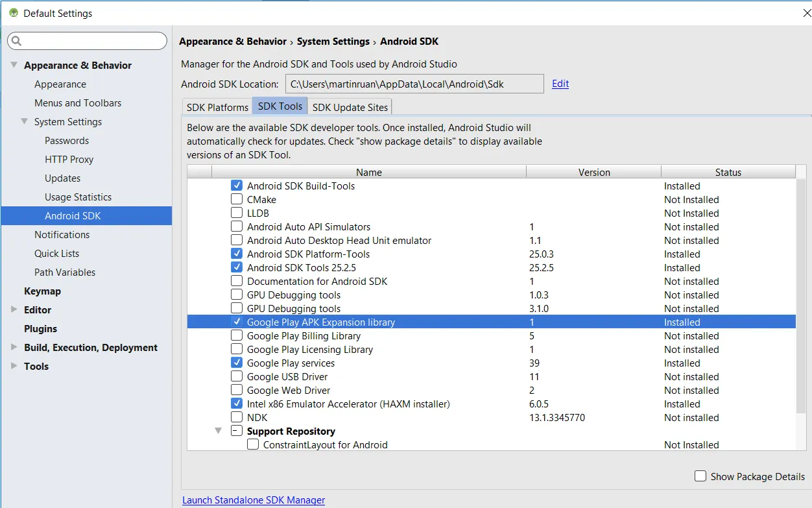Open the SDK Update Sites tab
The image size is (812, 508).
pos(350,107)
